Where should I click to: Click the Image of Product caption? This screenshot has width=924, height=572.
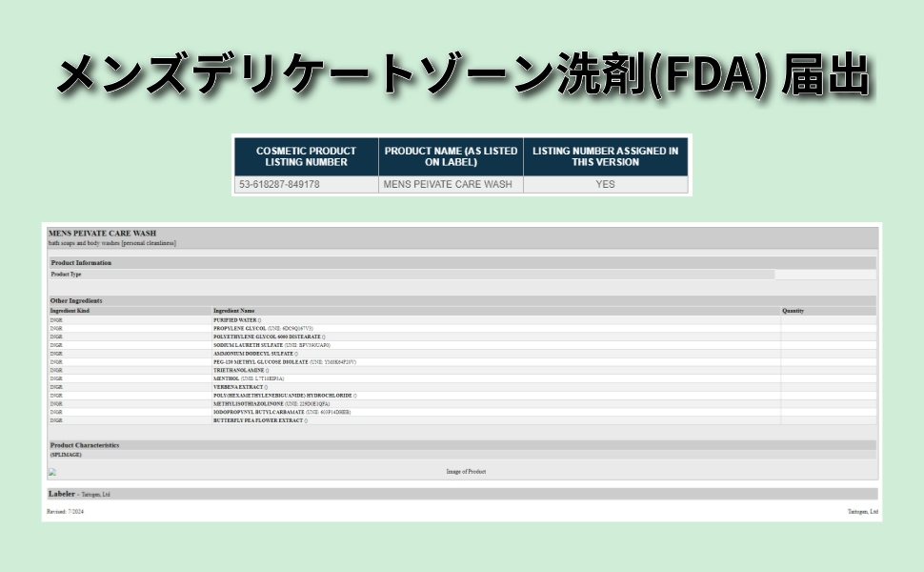(x=466, y=471)
